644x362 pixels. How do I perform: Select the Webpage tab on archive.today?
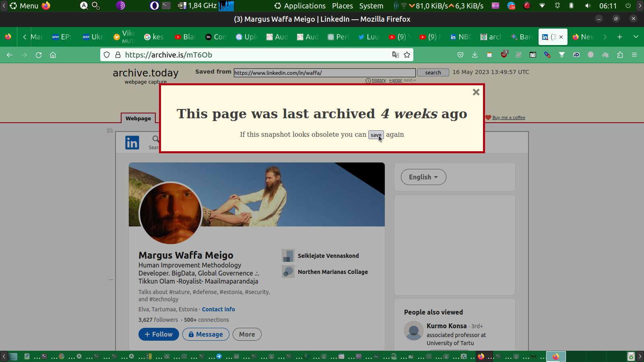pos(138,118)
